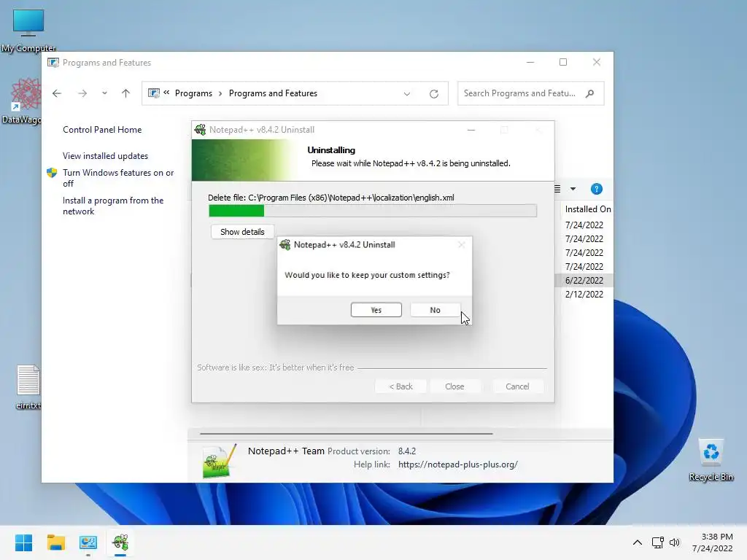Image resolution: width=747 pixels, height=560 pixels.
Task: Click change view list icon
Action: pyautogui.click(x=557, y=189)
